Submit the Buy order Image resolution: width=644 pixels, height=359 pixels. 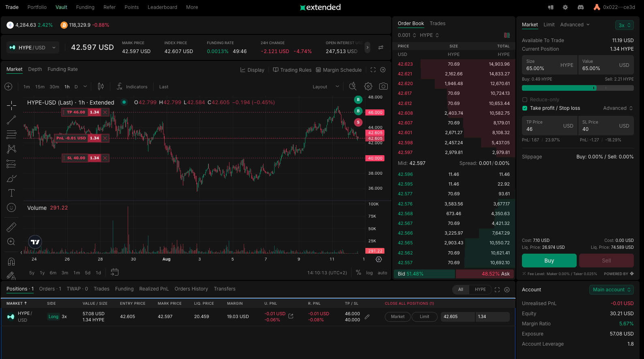549,261
